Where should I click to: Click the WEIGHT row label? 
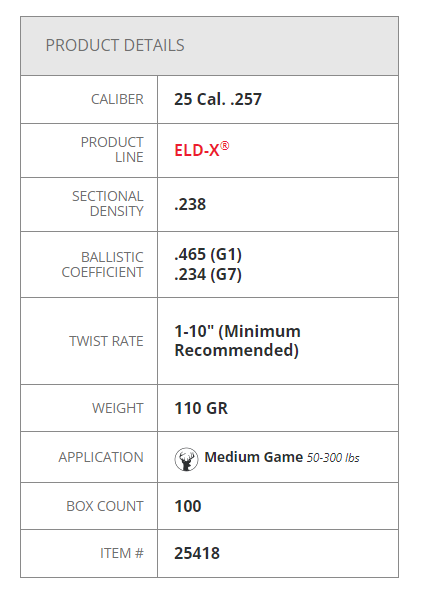click(x=118, y=408)
